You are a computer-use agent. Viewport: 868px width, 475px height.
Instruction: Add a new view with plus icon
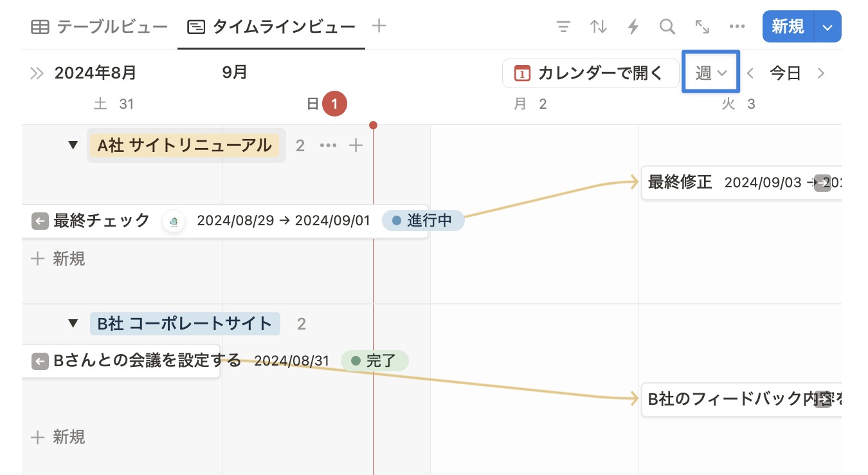tap(379, 26)
